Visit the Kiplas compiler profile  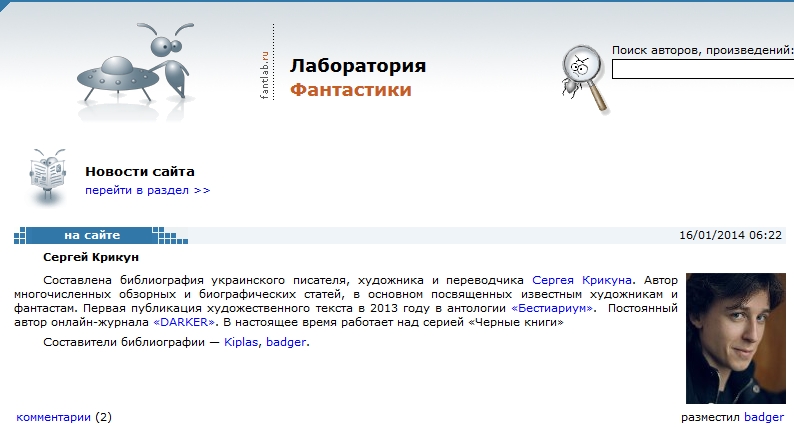point(241,343)
